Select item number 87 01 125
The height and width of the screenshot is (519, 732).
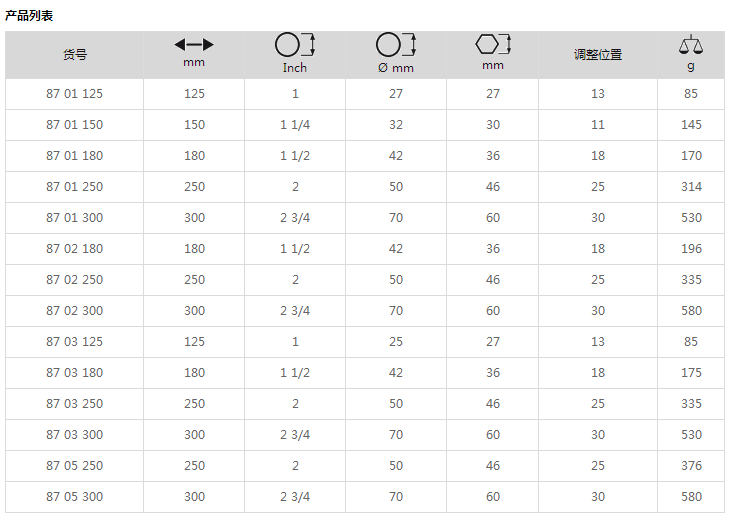pyautogui.click(x=74, y=94)
